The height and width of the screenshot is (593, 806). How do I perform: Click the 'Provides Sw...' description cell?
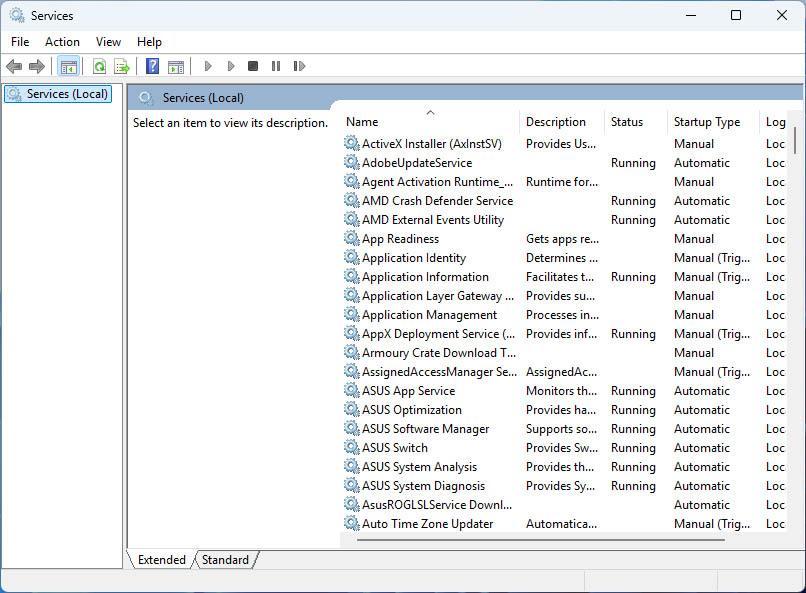coord(562,448)
